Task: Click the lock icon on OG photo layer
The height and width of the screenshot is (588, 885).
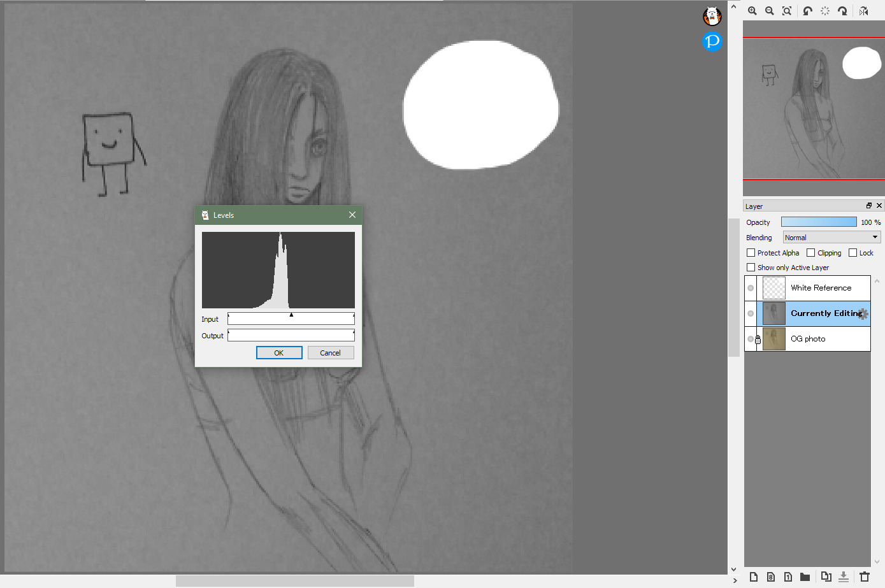Action: click(x=758, y=339)
